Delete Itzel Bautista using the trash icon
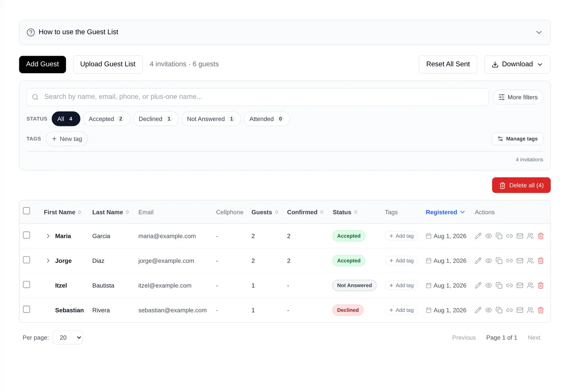The width and height of the screenshot is (582, 392). (x=541, y=285)
